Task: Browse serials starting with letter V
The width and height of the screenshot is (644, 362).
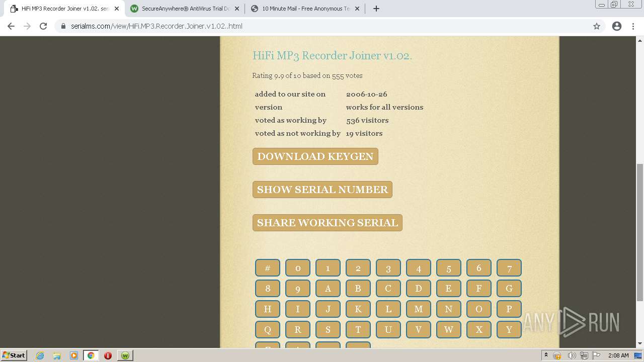Action: 419,330
